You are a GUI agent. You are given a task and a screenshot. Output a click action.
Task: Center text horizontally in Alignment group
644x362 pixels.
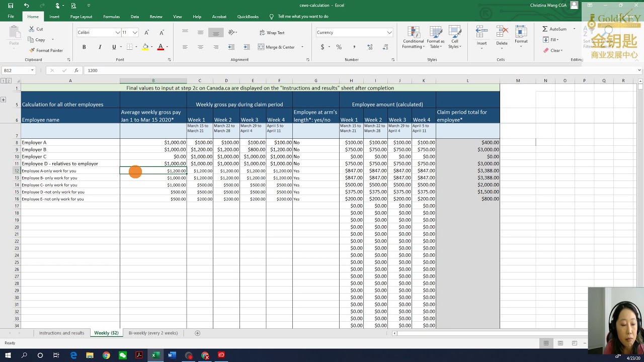click(x=200, y=47)
